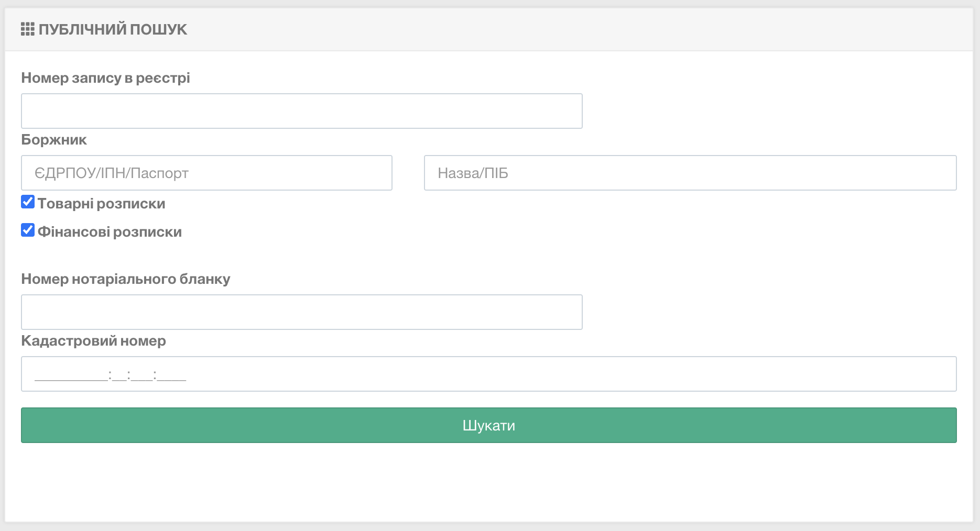980x531 pixels.
Task: Click blank white area below Шукати button
Action: [488, 482]
